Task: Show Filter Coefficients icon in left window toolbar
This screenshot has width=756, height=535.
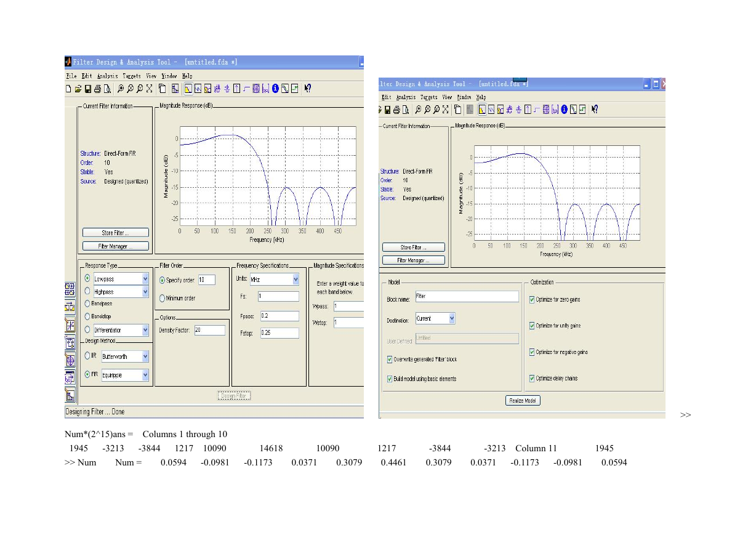Action: (x=265, y=88)
